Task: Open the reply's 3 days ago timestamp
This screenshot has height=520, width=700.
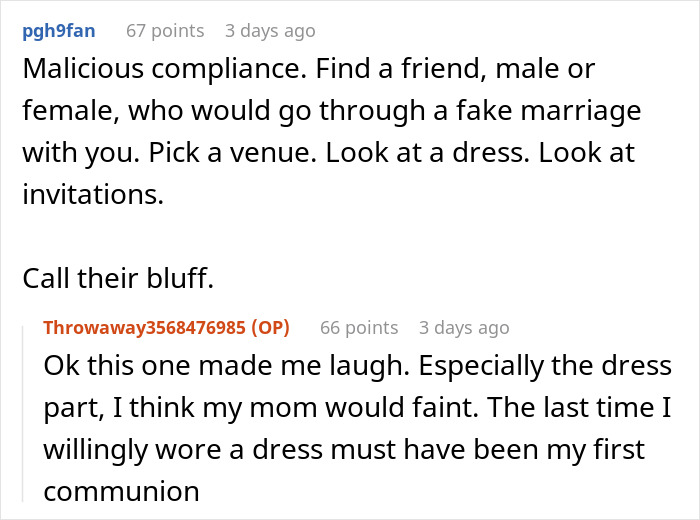Action: pyautogui.click(x=464, y=328)
